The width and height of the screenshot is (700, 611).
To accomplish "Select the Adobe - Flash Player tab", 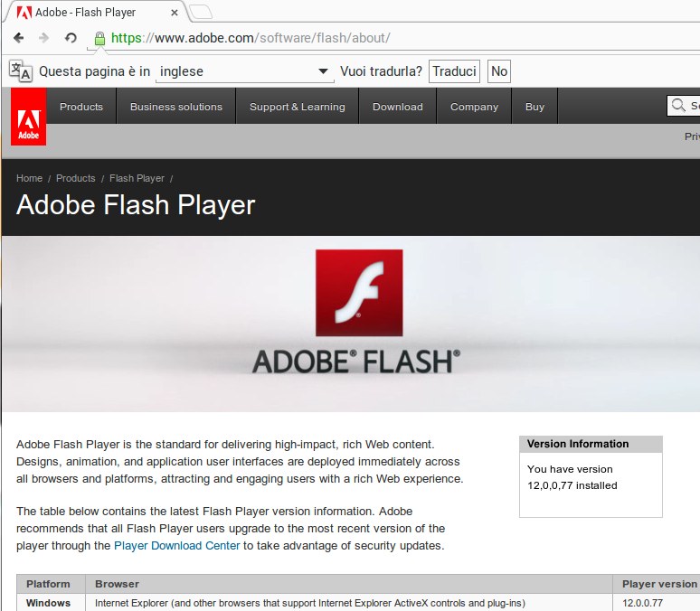I will tap(96, 13).
